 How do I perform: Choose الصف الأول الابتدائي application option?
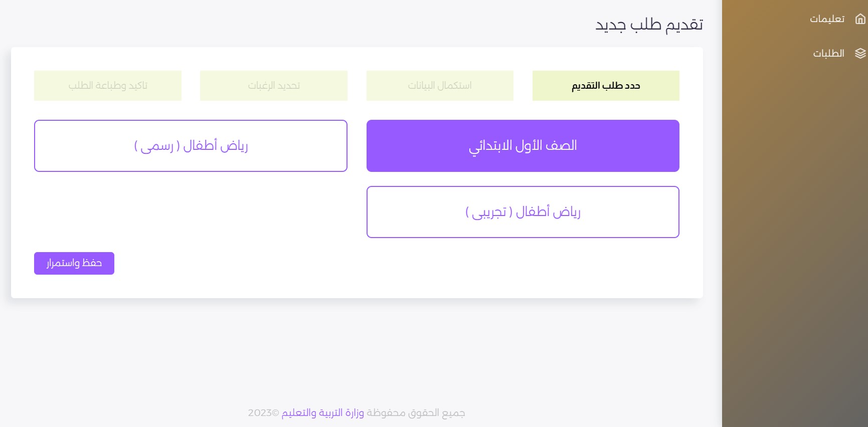pos(523,146)
